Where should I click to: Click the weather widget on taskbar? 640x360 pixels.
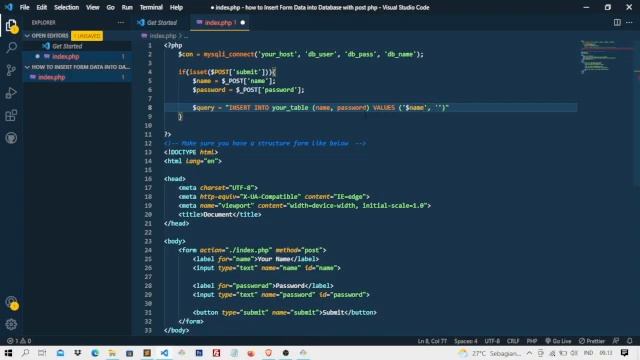point(490,353)
